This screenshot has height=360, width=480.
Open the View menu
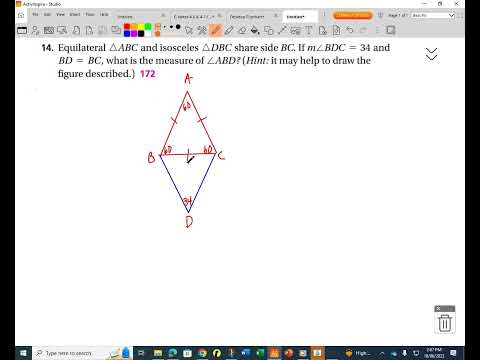[x=60, y=14]
